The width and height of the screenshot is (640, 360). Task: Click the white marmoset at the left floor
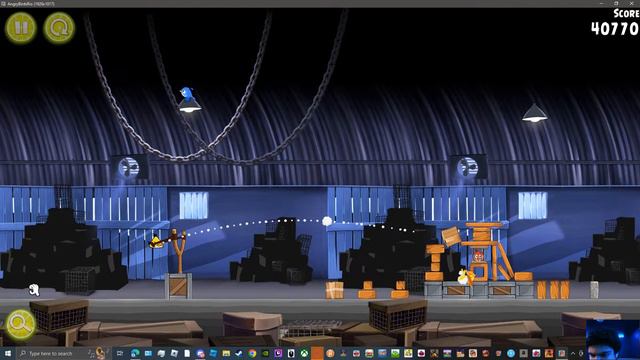[34, 290]
